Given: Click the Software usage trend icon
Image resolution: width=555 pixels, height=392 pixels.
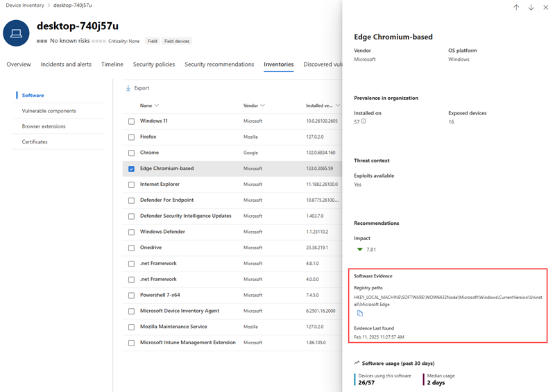Looking at the screenshot, I should (x=357, y=363).
